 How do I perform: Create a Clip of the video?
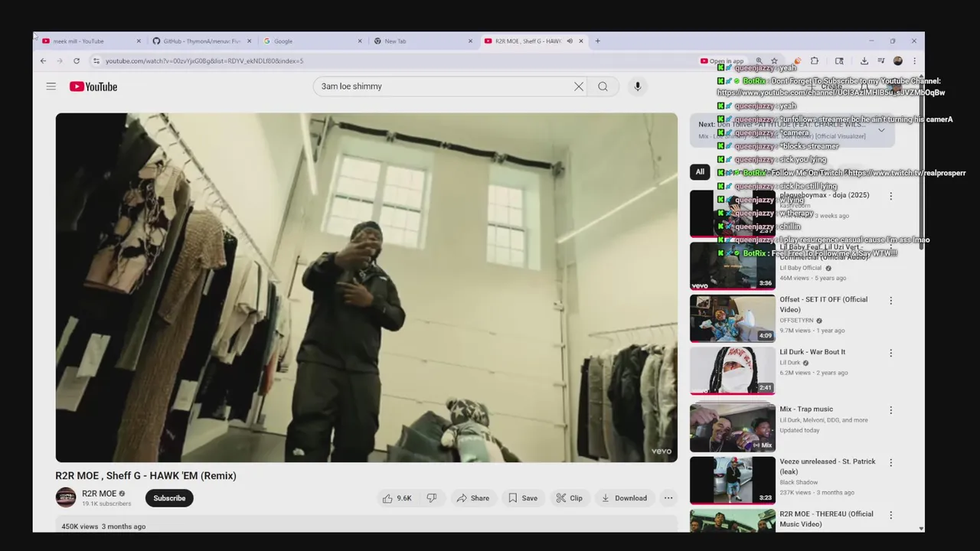pos(570,498)
